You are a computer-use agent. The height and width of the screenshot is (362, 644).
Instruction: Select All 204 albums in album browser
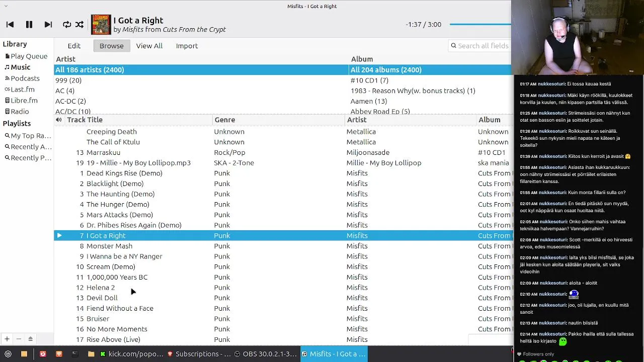pos(430,70)
